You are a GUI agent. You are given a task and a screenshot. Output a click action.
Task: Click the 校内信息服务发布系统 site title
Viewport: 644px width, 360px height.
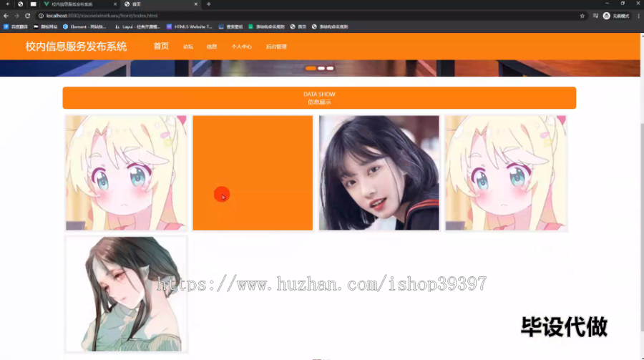tap(76, 47)
